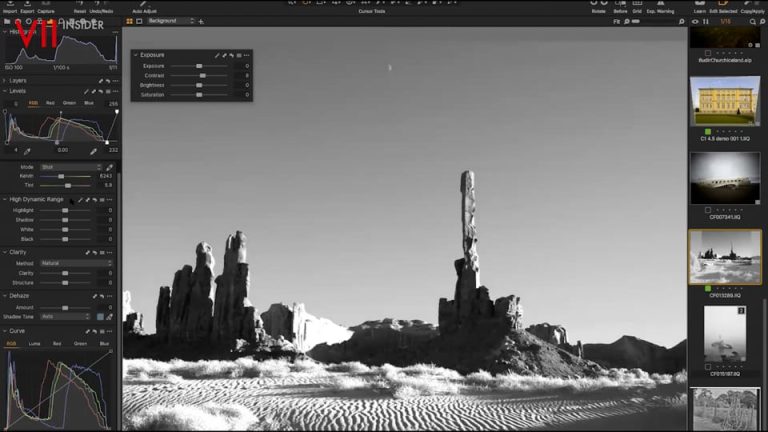
Task: Add a new layer with plus icon
Action: [x=201, y=22]
